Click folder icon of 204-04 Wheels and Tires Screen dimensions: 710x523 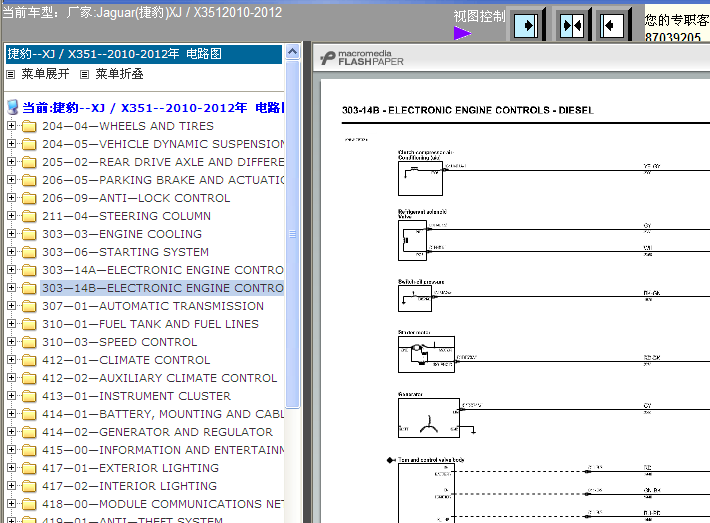(x=29, y=126)
